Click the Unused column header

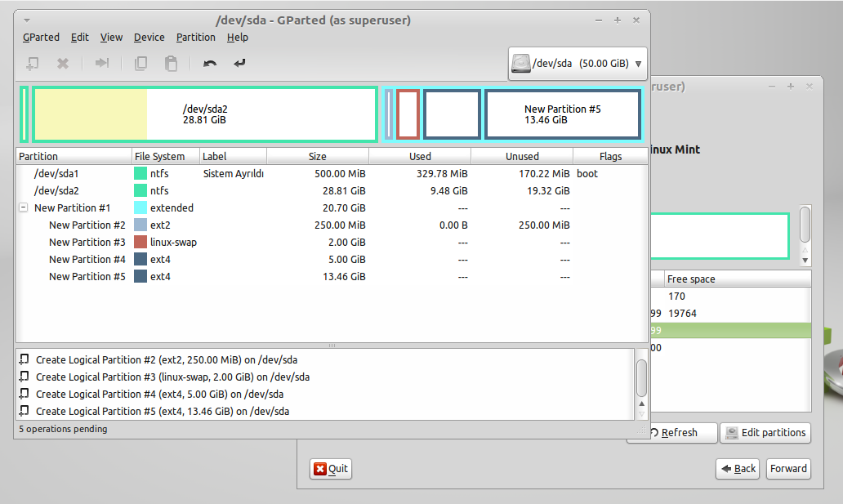pyautogui.click(x=522, y=157)
